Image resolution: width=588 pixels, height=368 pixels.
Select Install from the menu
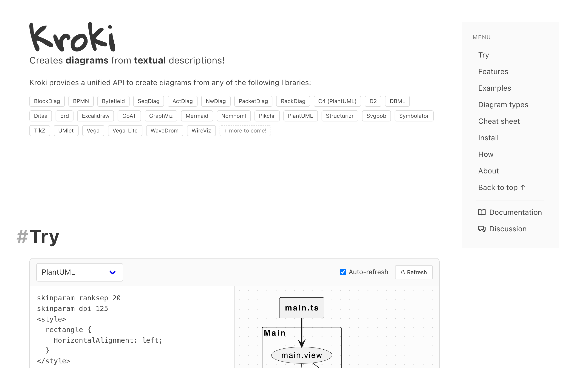pyautogui.click(x=488, y=138)
